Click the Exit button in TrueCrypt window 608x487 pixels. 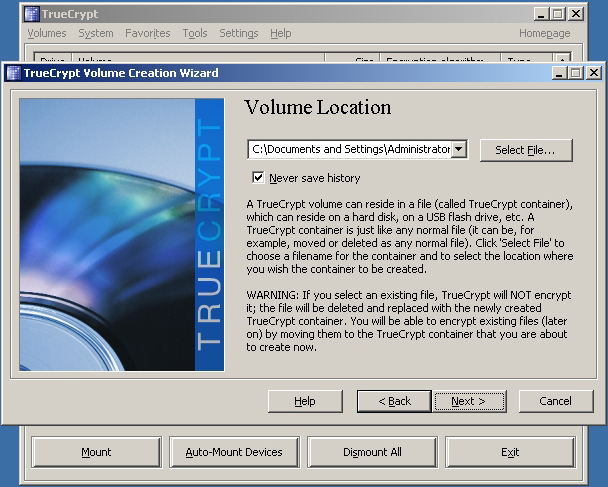(x=510, y=452)
